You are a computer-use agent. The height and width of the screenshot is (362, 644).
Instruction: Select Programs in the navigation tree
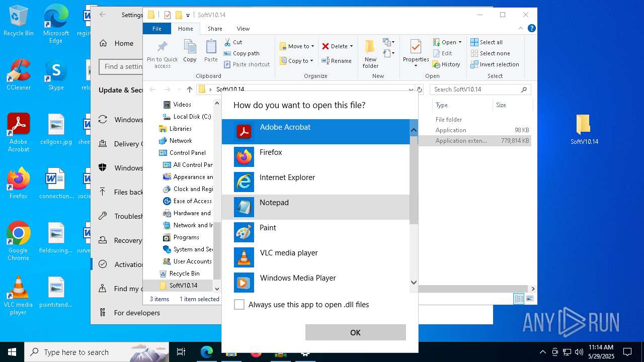pyautogui.click(x=181, y=237)
